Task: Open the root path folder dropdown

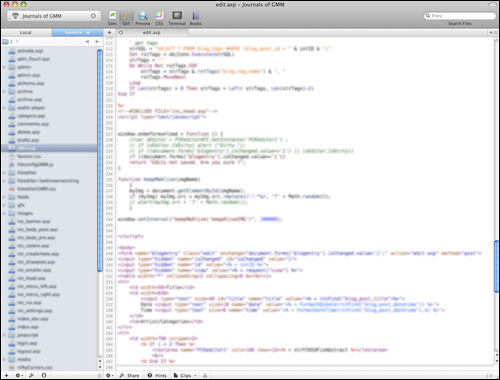Action: pyautogui.click(x=11, y=41)
